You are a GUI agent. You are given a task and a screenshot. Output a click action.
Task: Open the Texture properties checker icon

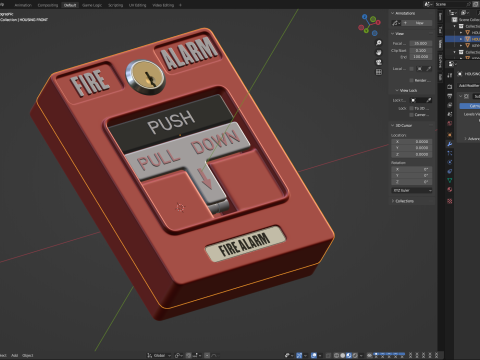coord(450,201)
